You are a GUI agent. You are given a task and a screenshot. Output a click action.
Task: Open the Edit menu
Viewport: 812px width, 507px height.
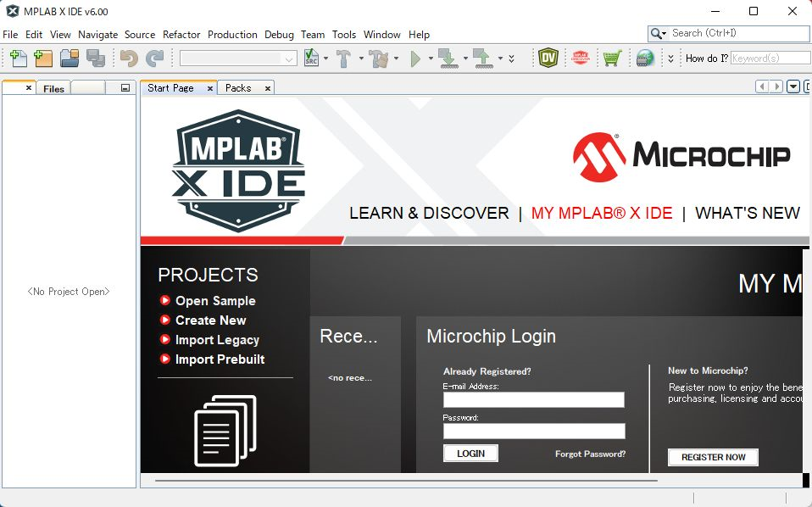click(x=34, y=35)
